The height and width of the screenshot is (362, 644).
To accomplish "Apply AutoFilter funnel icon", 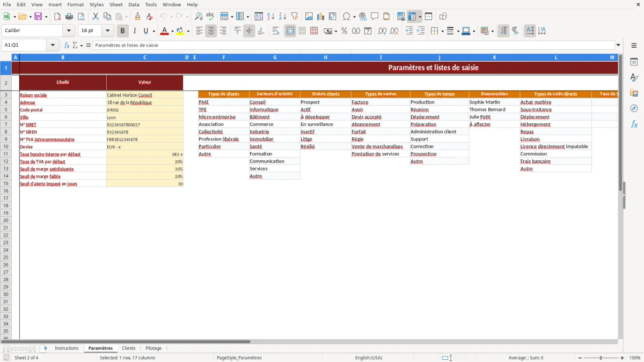I will (295, 17).
